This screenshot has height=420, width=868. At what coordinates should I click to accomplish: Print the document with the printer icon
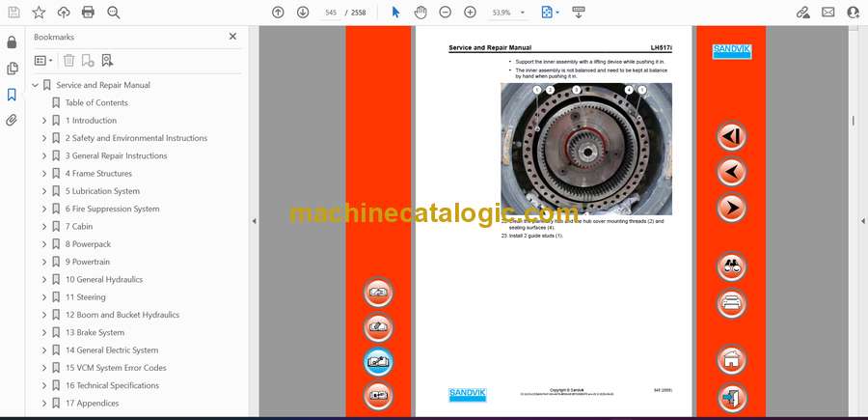(x=88, y=13)
